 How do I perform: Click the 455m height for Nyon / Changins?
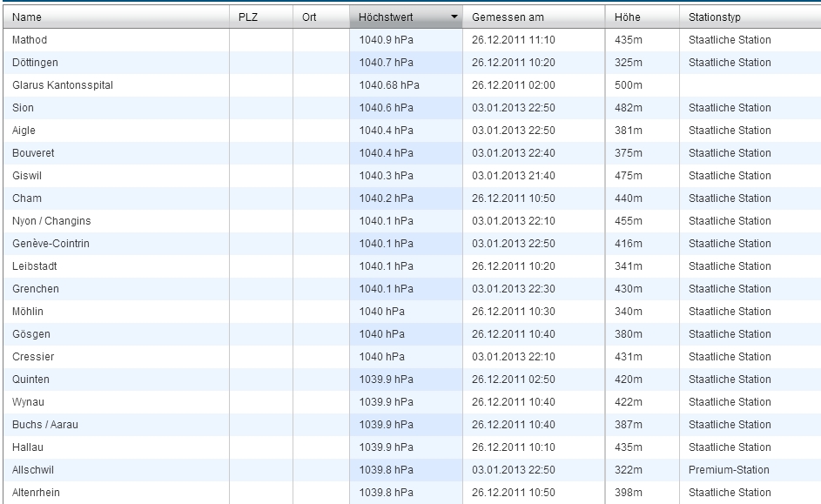629,221
